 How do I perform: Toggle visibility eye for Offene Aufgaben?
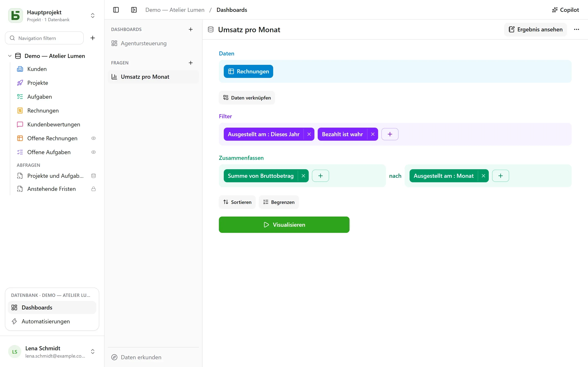pos(94,152)
